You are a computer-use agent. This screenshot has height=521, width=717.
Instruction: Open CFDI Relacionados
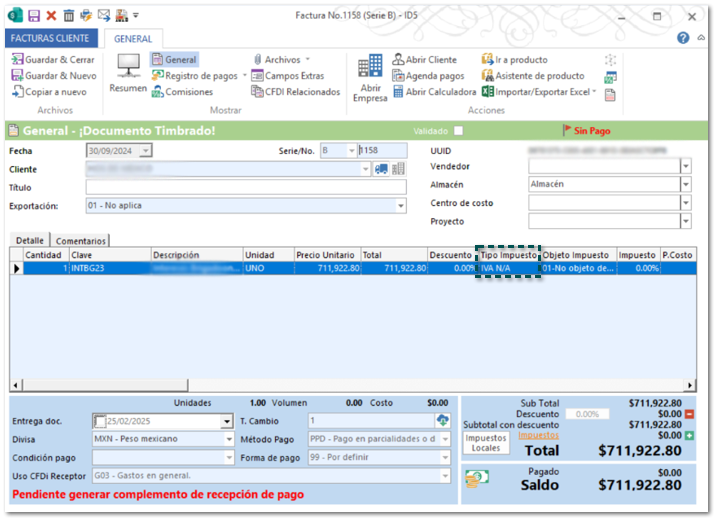(x=295, y=92)
